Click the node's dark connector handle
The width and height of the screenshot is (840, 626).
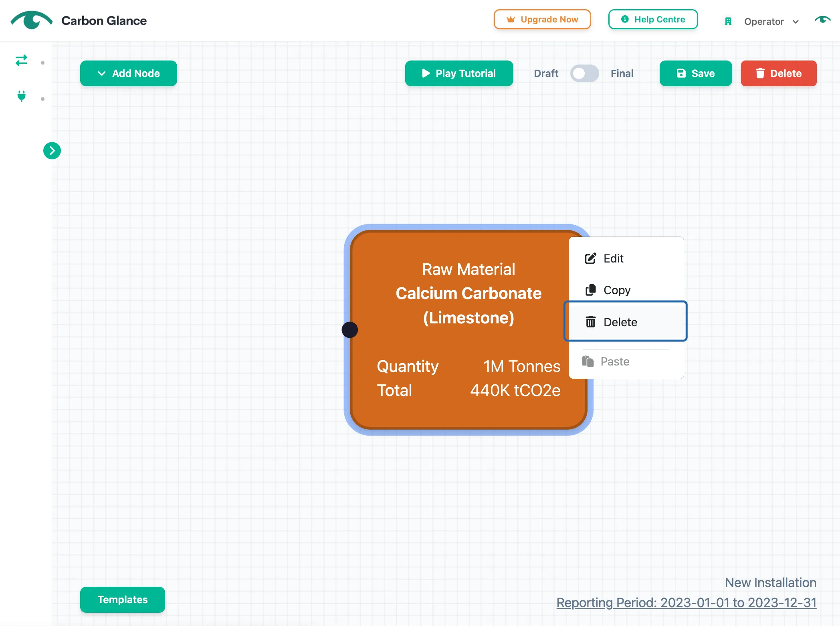coord(350,330)
